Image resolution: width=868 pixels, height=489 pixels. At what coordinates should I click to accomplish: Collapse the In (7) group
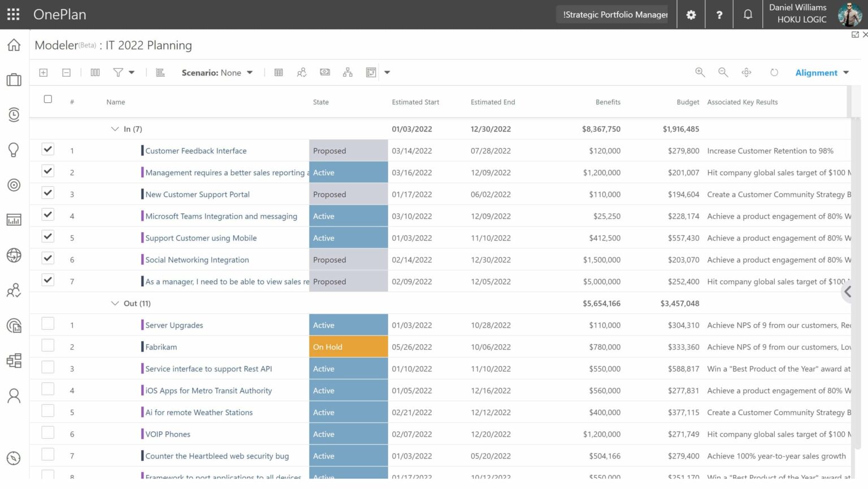pos(115,129)
